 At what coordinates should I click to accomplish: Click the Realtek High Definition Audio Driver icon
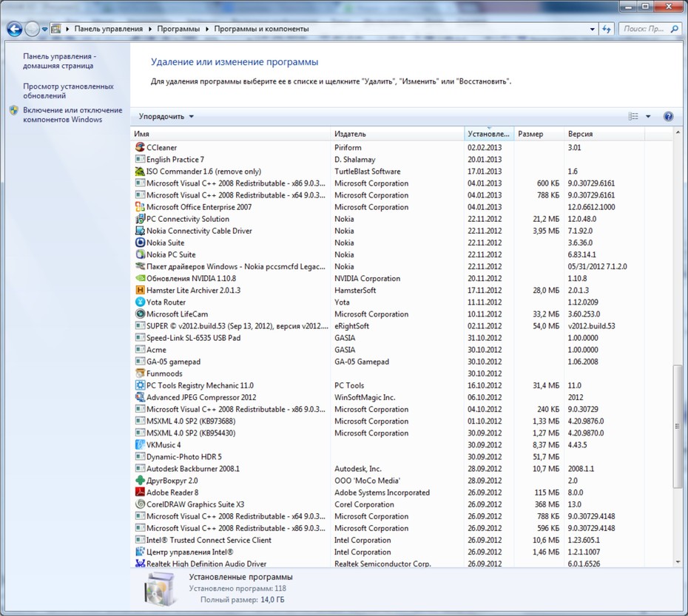pos(140,563)
